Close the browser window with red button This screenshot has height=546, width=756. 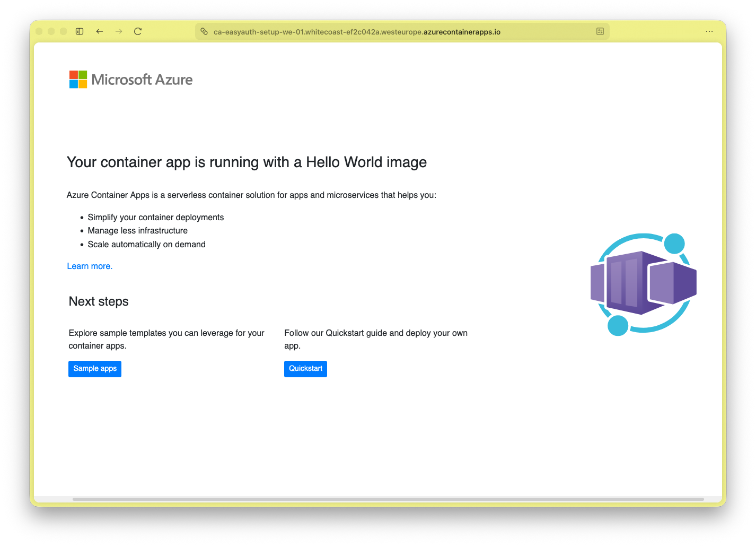click(39, 31)
